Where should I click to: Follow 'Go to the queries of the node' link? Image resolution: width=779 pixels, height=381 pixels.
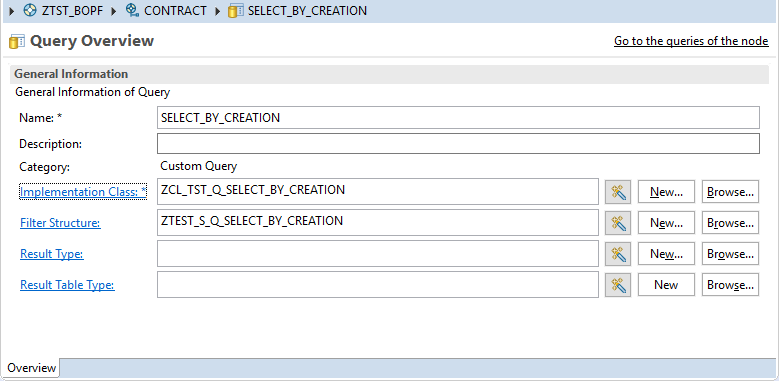(x=691, y=41)
